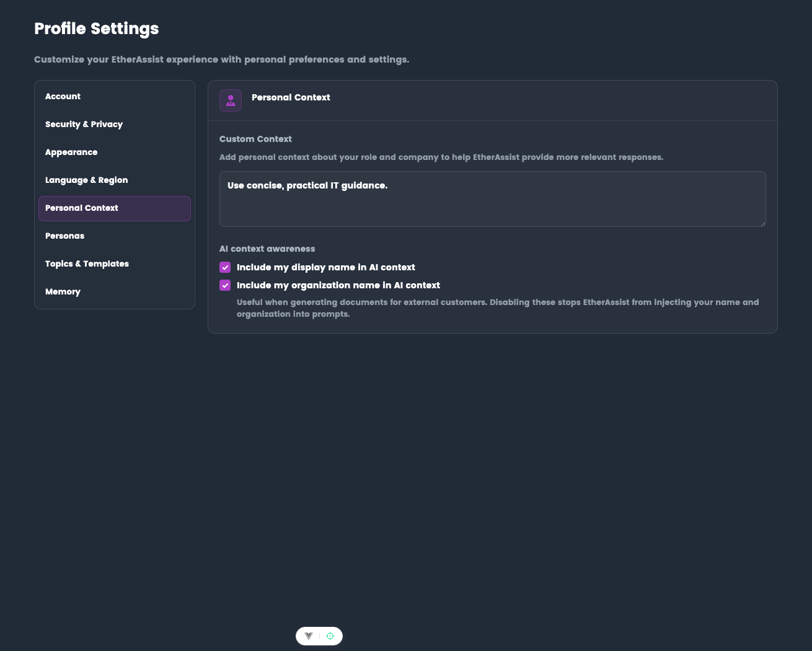This screenshot has width=812, height=651.
Task: Click the 'Customize your EtherAssist experience' subtitle
Action: [x=222, y=60]
